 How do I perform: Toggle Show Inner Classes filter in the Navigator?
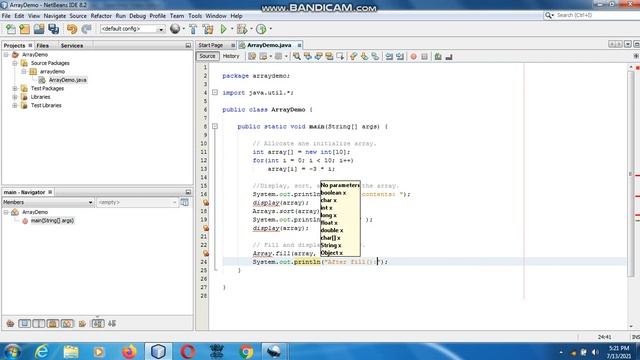click(67, 324)
